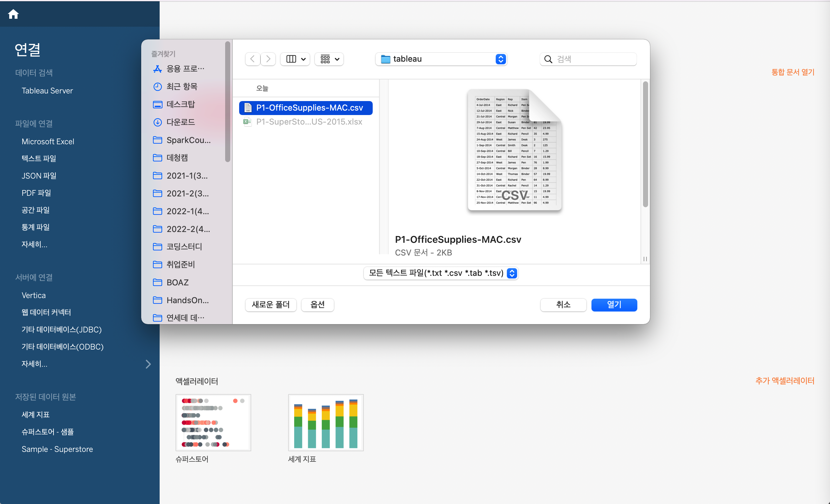Open the tableau folder location dropdown
The width and height of the screenshot is (830, 504).
coord(441,59)
